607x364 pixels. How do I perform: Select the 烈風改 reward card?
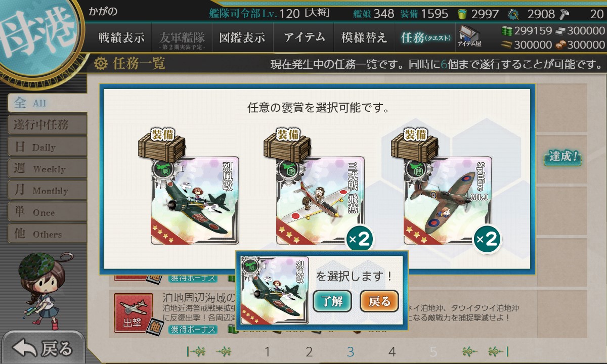195,200
